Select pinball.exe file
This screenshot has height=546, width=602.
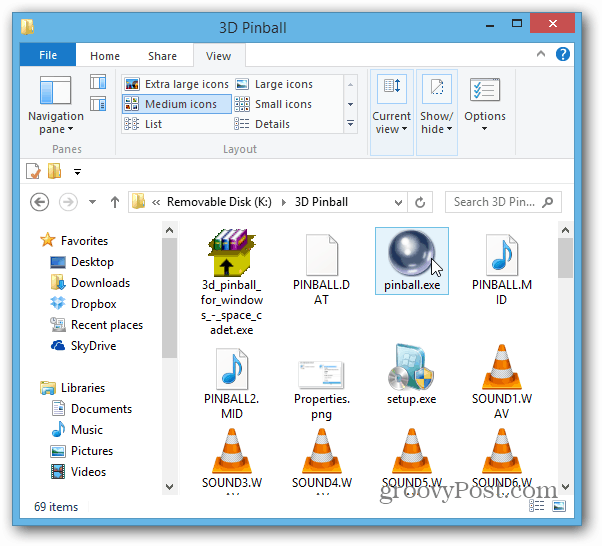(412, 261)
